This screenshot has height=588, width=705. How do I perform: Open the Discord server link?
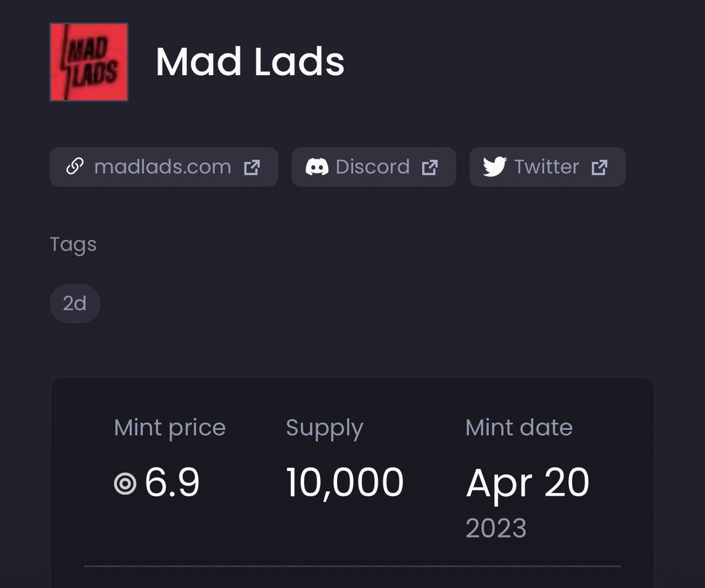pyautogui.click(x=372, y=167)
